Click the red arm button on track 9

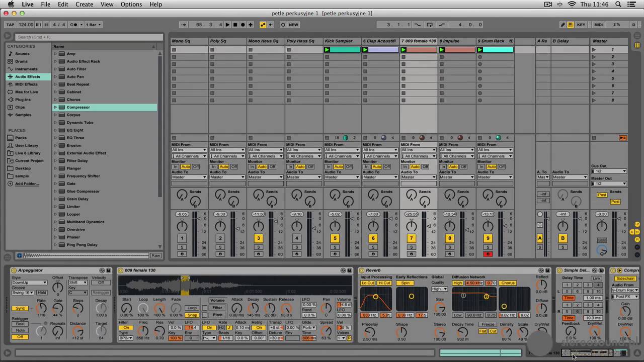pyautogui.click(x=488, y=254)
